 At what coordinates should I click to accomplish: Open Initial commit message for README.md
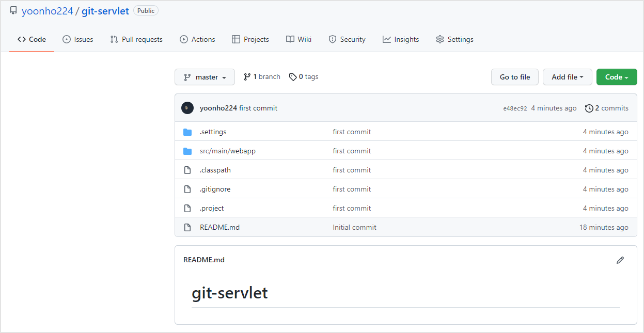[355, 227]
